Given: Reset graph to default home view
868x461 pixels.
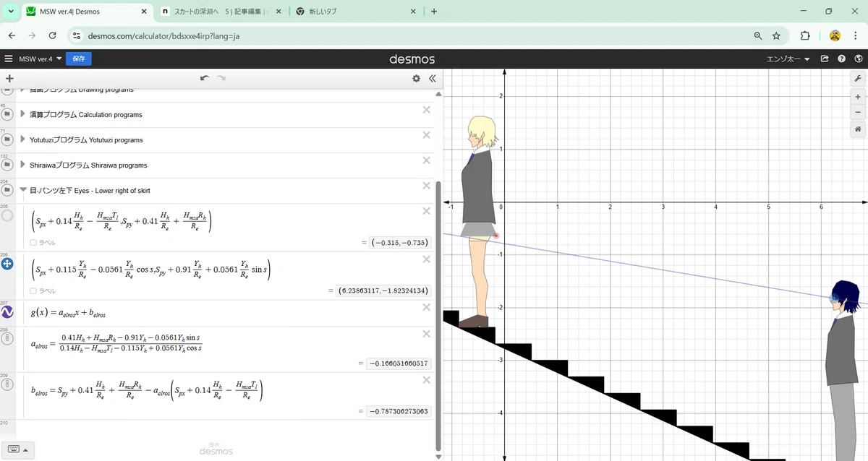Looking at the screenshot, I should point(858,129).
